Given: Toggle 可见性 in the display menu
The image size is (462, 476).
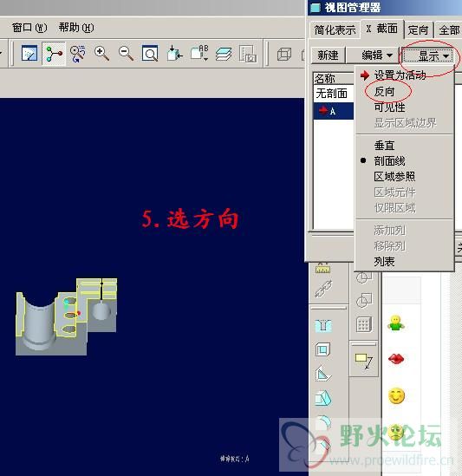Looking at the screenshot, I should tap(389, 108).
